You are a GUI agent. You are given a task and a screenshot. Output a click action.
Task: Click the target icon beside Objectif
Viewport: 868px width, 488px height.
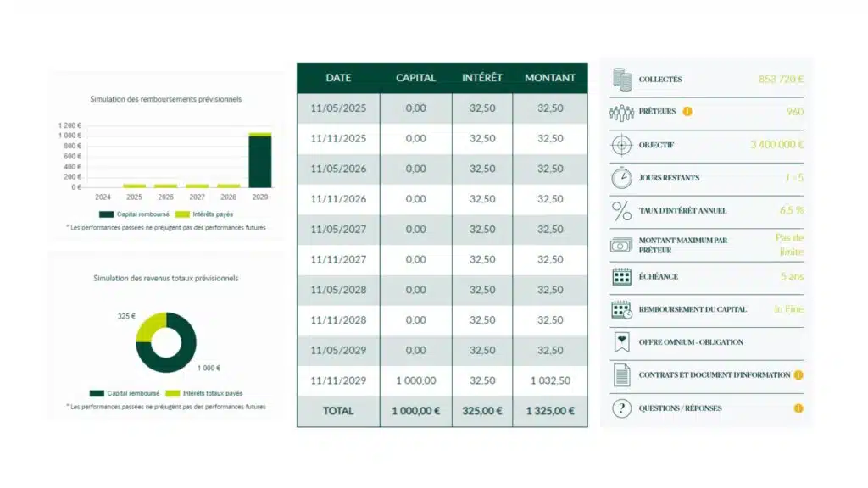(x=621, y=145)
